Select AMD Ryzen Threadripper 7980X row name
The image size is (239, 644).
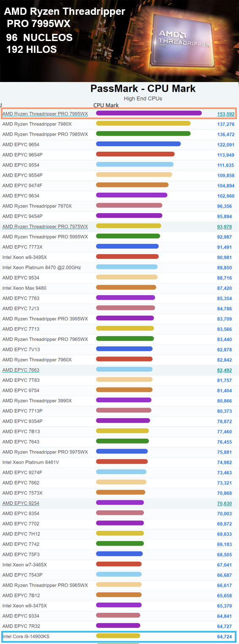(x=37, y=124)
